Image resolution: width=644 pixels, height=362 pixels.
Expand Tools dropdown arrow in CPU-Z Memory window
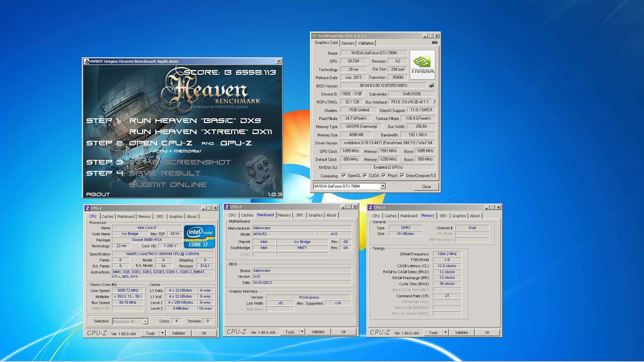pyautogui.click(x=445, y=333)
